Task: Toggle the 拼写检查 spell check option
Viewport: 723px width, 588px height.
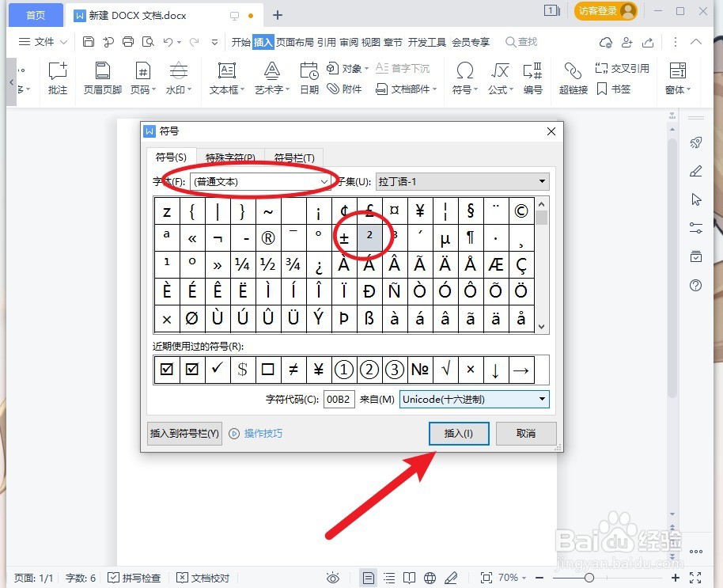Action: click(x=134, y=578)
